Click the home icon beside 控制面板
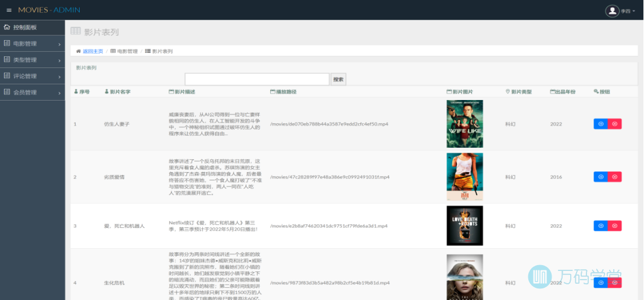This screenshot has width=644, height=300. pos(6,27)
